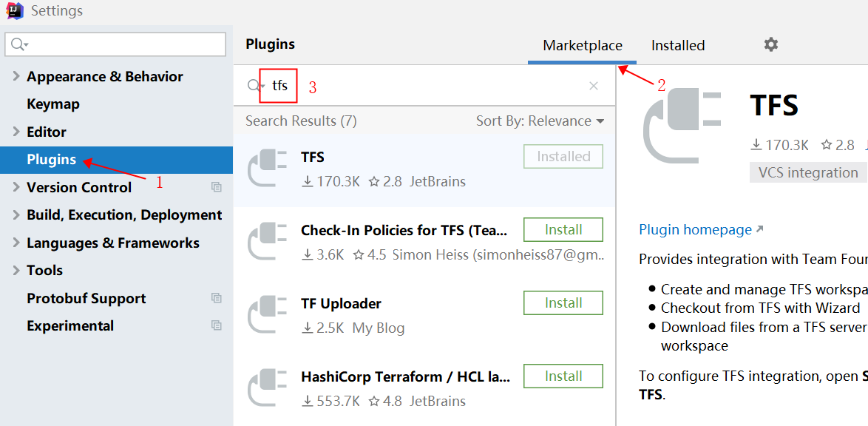Click the search magnifier in plugin search bar
This screenshot has width=868, height=426.
click(x=254, y=85)
